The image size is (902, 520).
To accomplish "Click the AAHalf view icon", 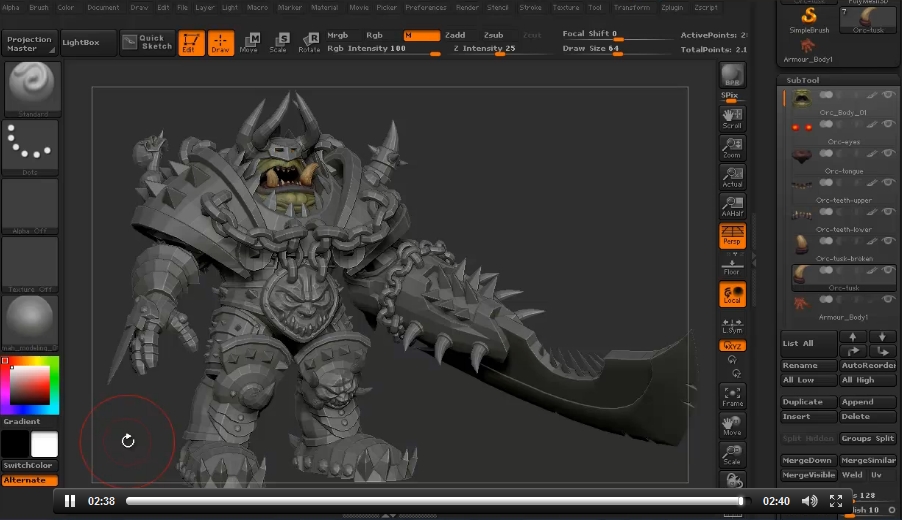I will click(x=732, y=207).
